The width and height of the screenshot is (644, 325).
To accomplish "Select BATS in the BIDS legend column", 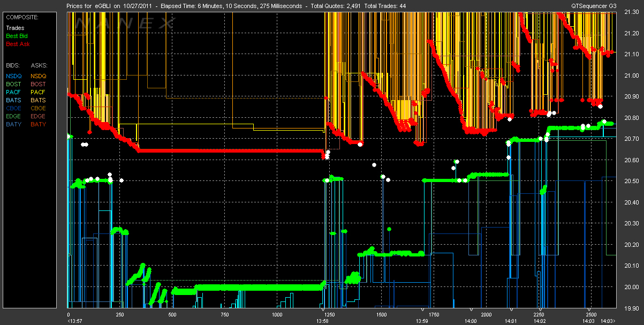I will [14, 100].
